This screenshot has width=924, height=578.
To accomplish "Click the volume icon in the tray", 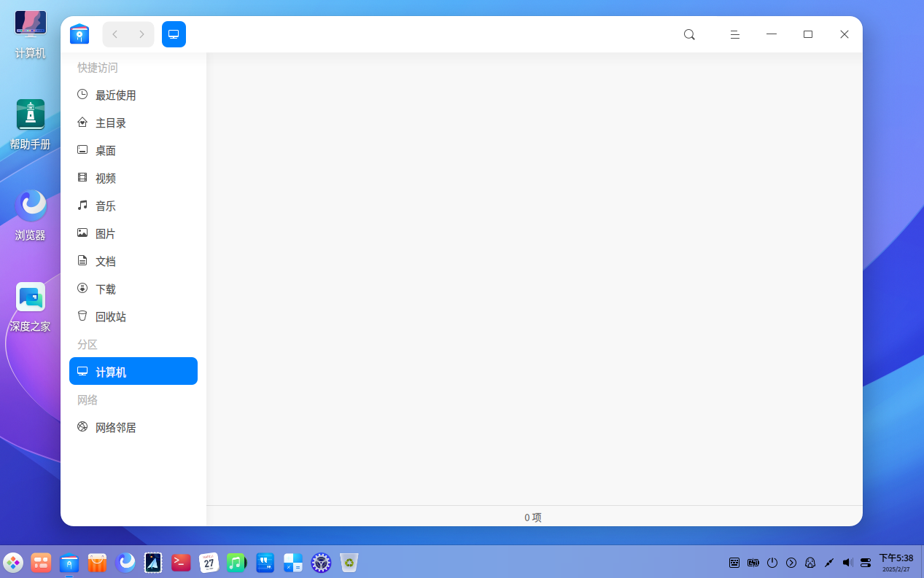I will click(847, 563).
